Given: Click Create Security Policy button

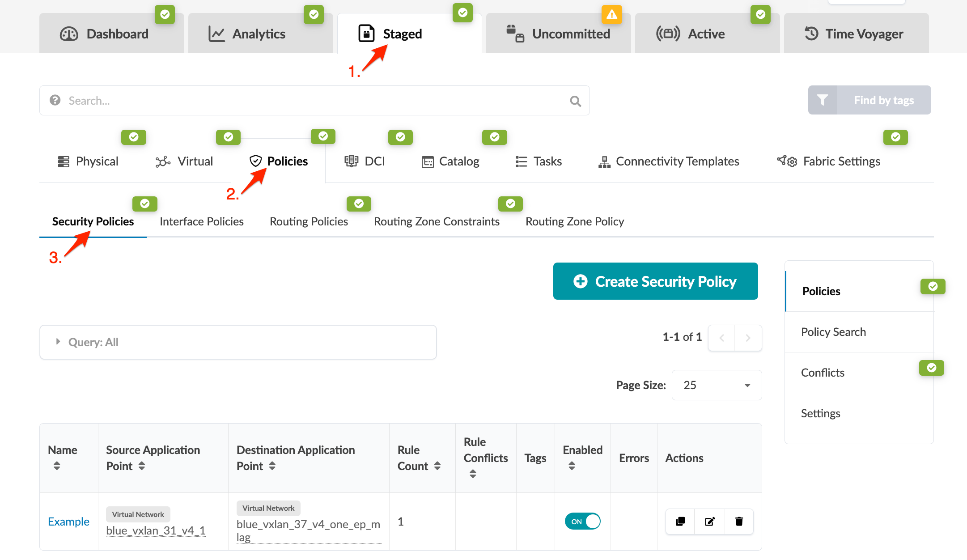Looking at the screenshot, I should coord(655,281).
